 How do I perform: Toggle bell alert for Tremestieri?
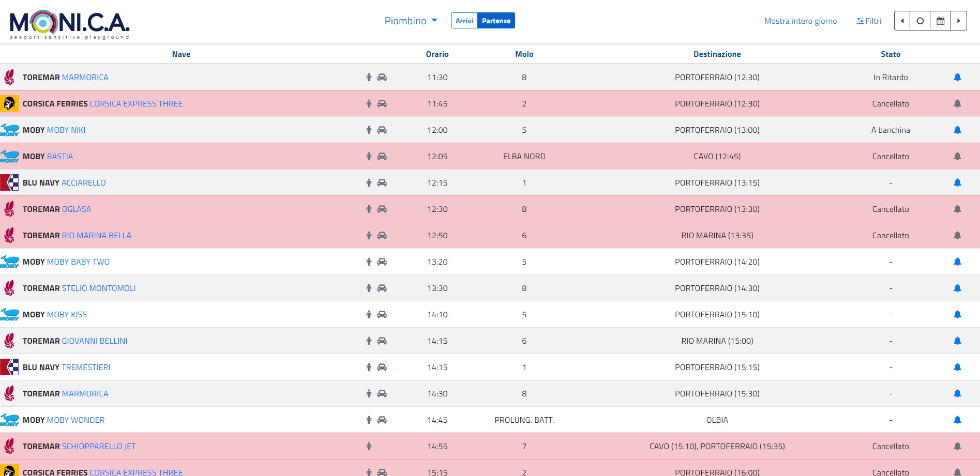(957, 367)
